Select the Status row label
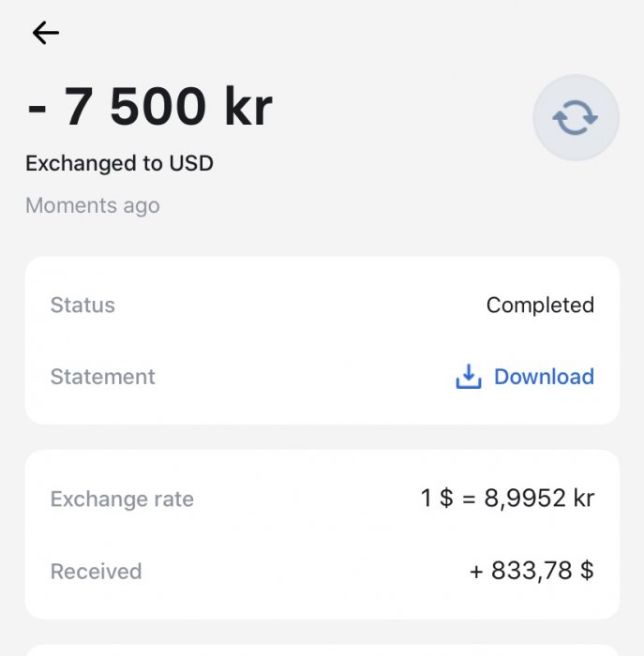Image resolution: width=644 pixels, height=656 pixels. pyautogui.click(x=82, y=306)
